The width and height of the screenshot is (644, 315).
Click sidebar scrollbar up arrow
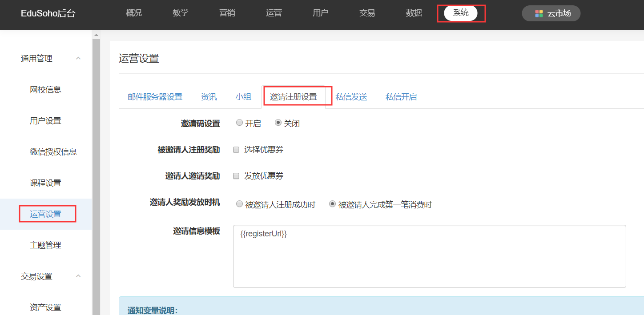click(x=96, y=34)
